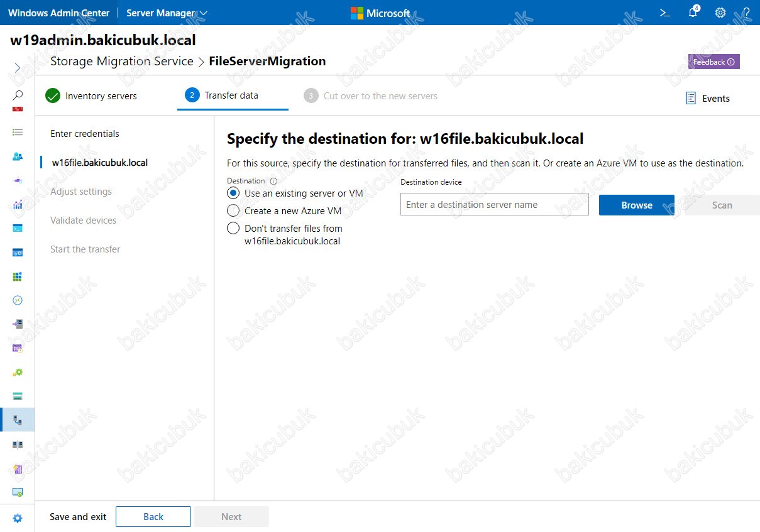
Task: Click the Specify the destination heading
Action: (x=405, y=138)
